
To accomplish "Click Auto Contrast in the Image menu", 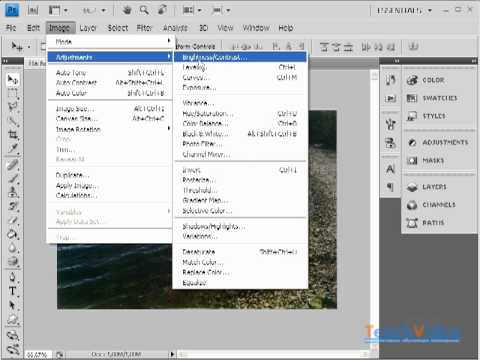I will click(110, 82).
